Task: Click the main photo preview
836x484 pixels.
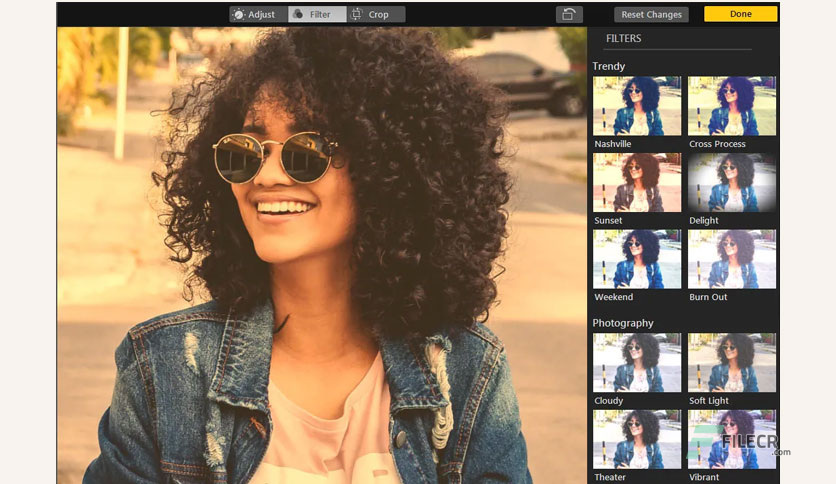Action: point(321,255)
